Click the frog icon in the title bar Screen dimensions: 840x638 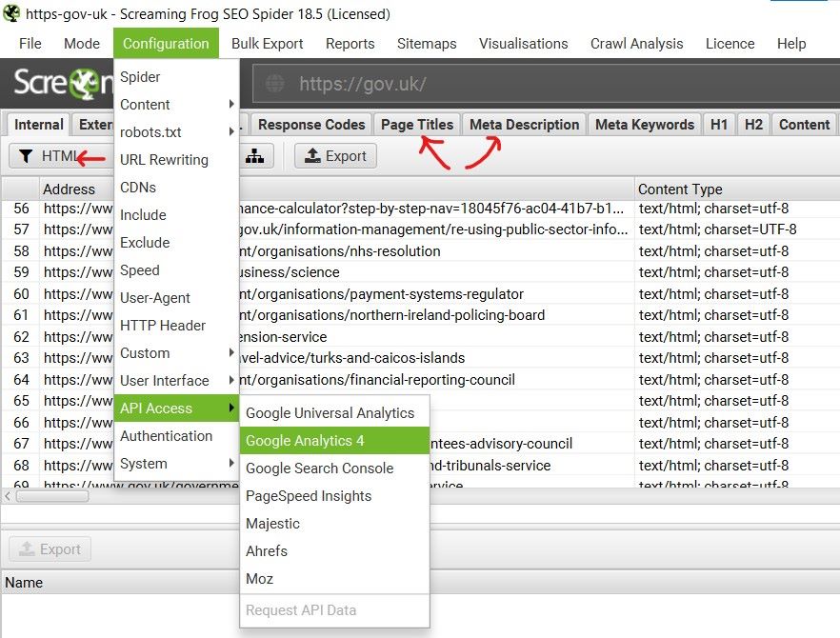[x=11, y=13]
